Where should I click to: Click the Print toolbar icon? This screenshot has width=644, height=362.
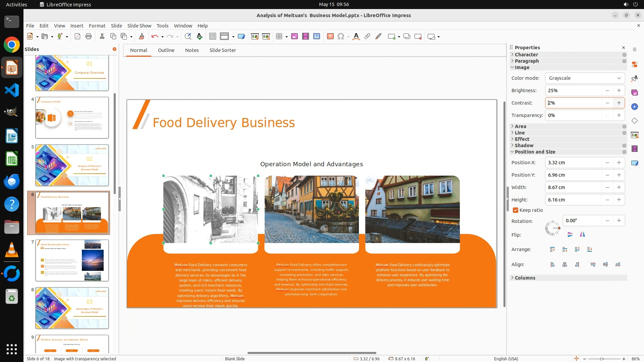(89, 37)
